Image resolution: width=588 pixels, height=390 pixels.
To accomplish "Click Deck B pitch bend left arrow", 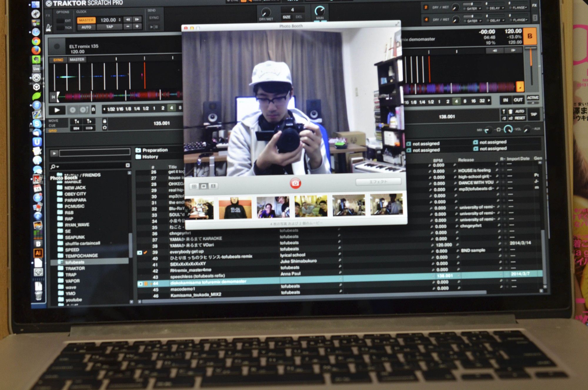I will [495, 51].
